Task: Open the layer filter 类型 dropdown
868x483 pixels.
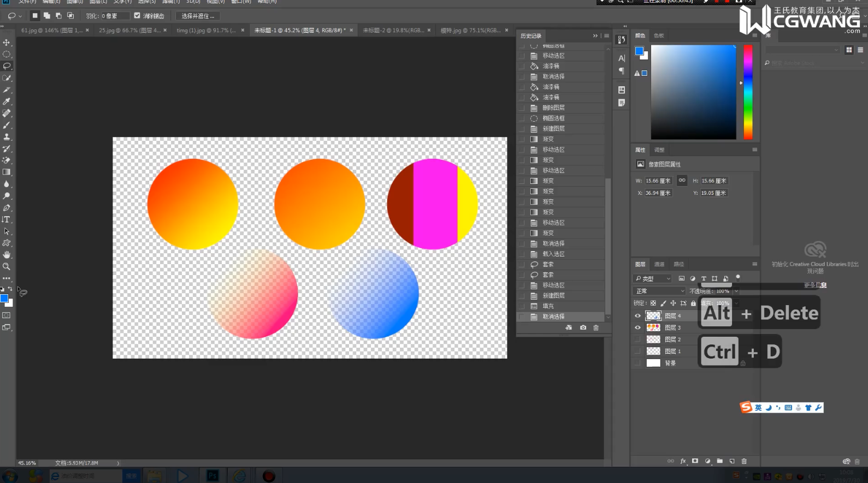Action: pyautogui.click(x=652, y=278)
